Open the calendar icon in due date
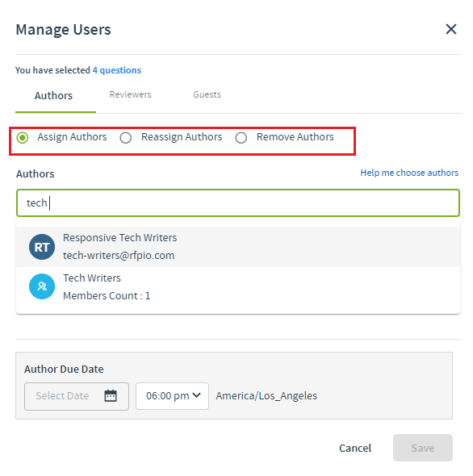This screenshot has width=473, height=476. click(111, 396)
